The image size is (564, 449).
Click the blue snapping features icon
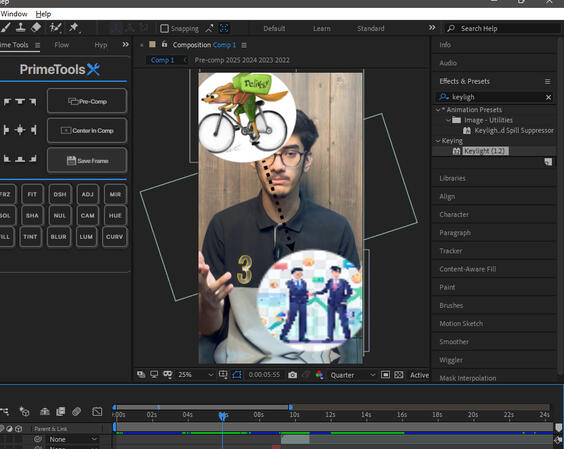pyautogui.click(x=224, y=28)
